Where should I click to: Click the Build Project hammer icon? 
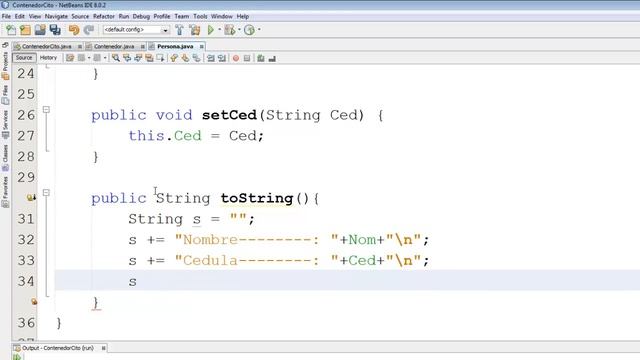pos(179,30)
